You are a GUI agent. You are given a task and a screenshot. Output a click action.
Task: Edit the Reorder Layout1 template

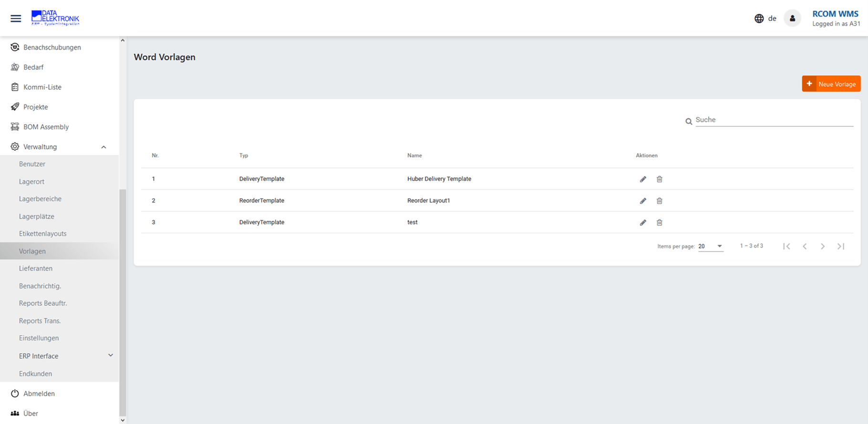coord(643,201)
